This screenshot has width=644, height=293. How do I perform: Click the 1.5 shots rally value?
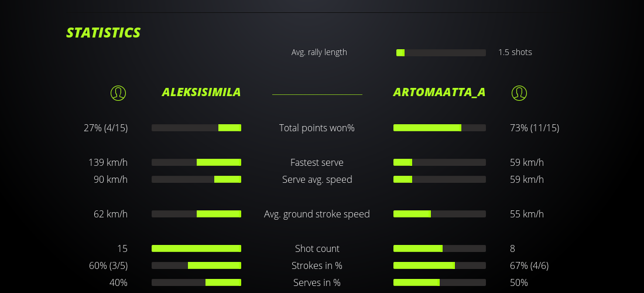tap(515, 52)
